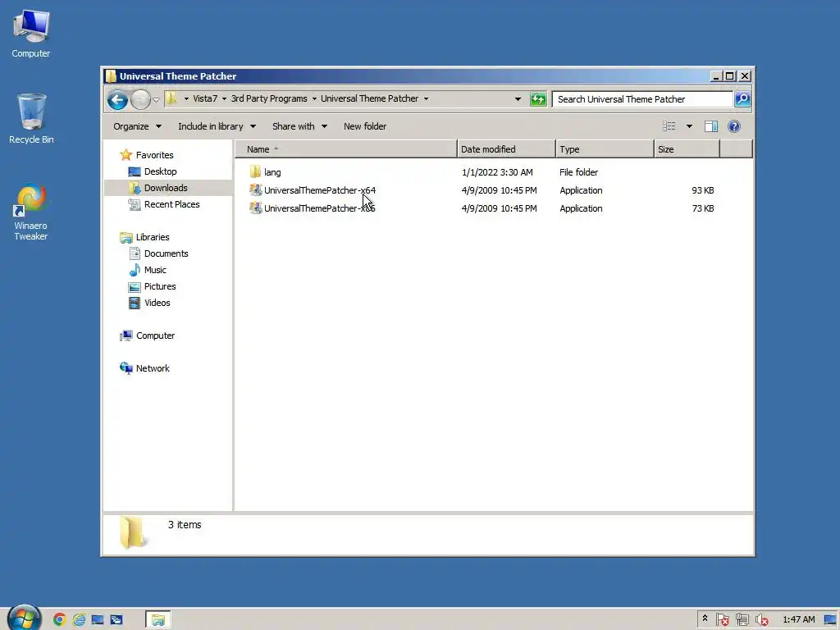Image resolution: width=840 pixels, height=630 pixels.
Task: Click the 1:47 AM clock
Action: pyautogui.click(x=799, y=620)
